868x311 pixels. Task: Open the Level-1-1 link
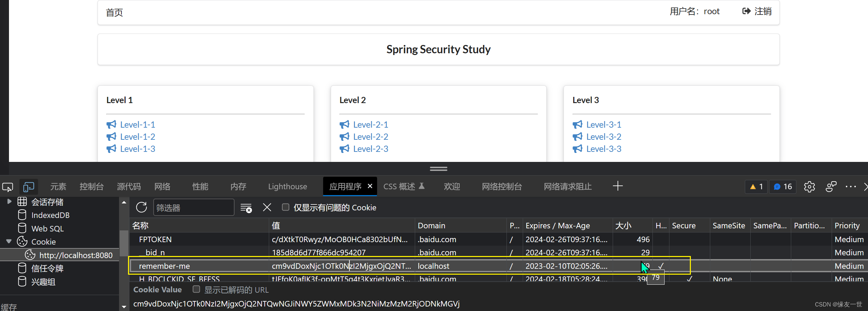(138, 125)
